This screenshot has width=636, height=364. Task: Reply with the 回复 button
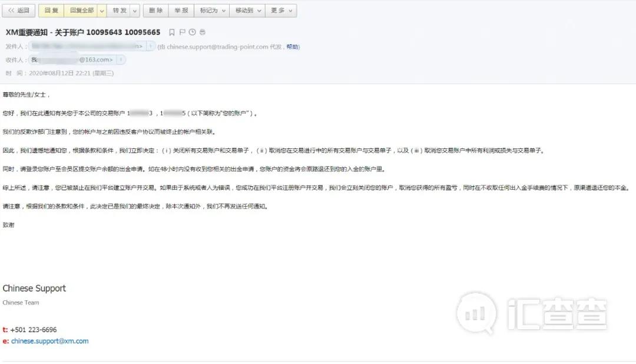pyautogui.click(x=51, y=11)
